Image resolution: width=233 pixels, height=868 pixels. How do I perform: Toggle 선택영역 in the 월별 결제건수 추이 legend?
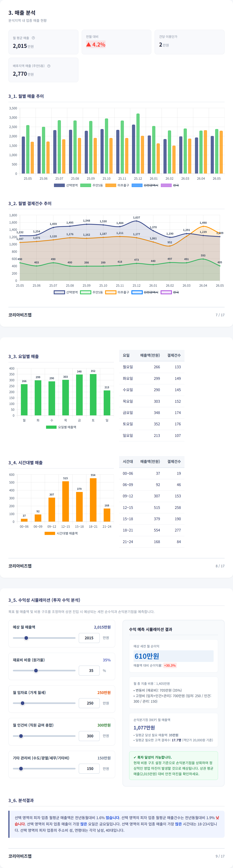pyautogui.click(x=66, y=292)
